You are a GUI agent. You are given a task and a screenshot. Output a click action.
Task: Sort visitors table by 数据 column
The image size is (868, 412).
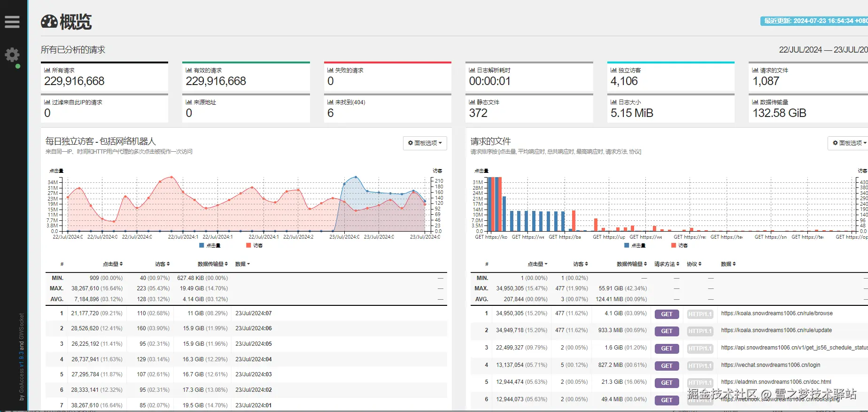pos(242,264)
